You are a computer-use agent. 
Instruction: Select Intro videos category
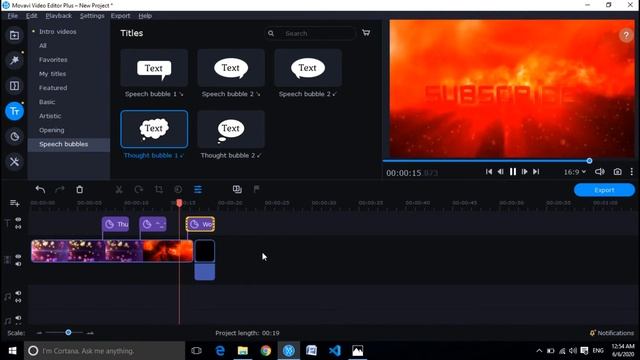coord(58,31)
